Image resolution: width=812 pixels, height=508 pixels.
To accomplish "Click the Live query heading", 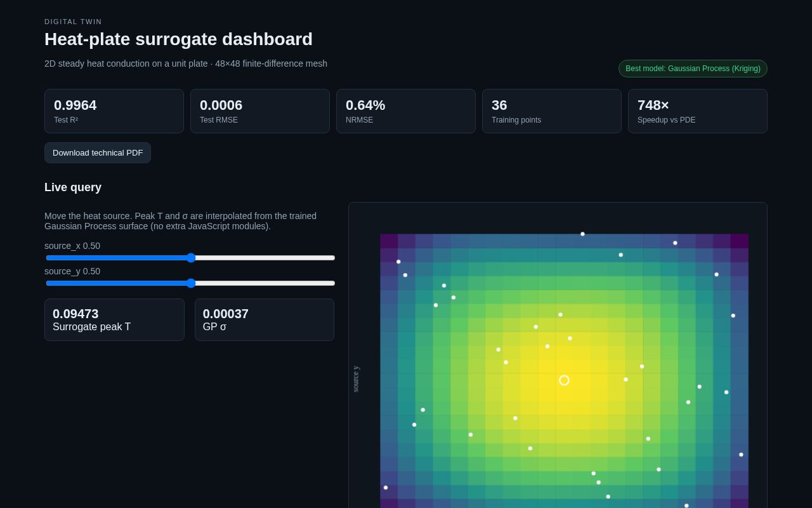I will click(73, 187).
